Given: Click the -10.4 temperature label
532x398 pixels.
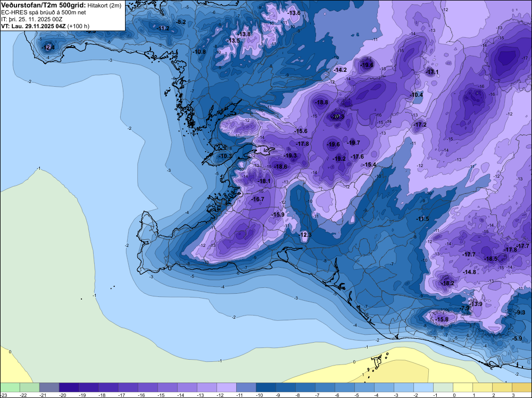Looking at the screenshot, I should [417, 95].
